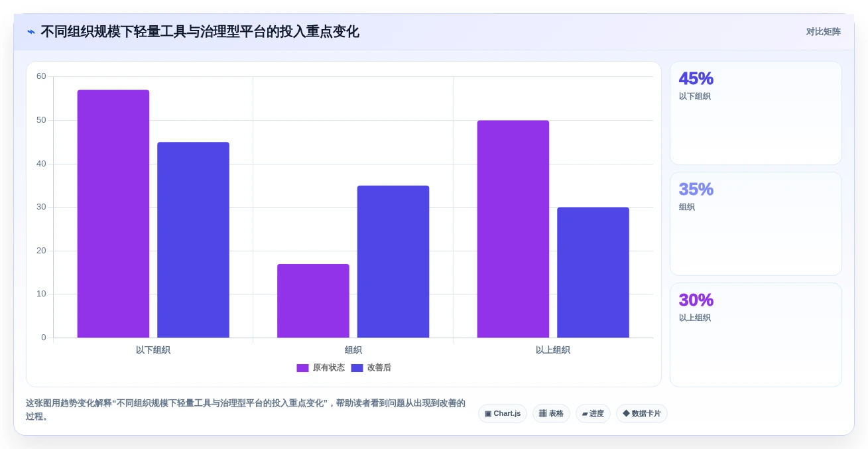Click the blue 改善后 legend swatch
Viewport: 868px width, 449px height.
[x=357, y=368]
